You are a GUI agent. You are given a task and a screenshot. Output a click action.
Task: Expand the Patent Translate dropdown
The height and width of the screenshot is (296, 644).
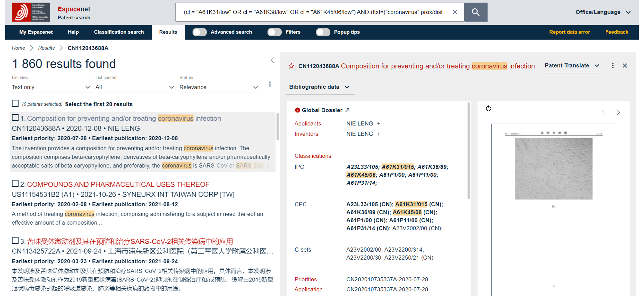click(572, 66)
